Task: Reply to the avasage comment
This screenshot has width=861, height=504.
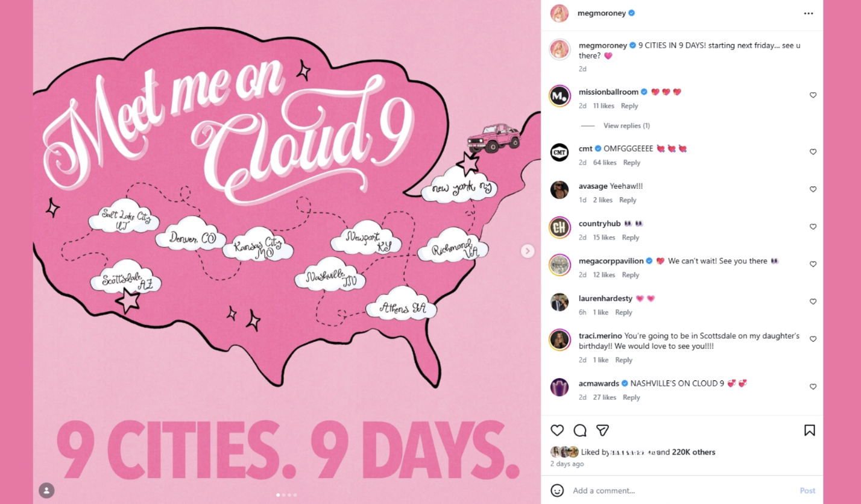Action: [x=628, y=200]
